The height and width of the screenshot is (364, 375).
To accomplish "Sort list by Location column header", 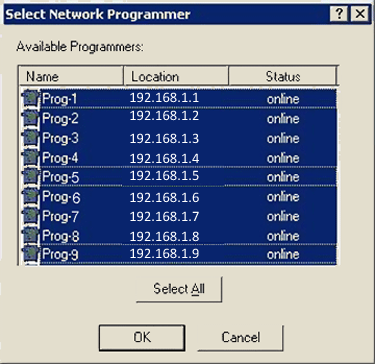I will (x=176, y=76).
